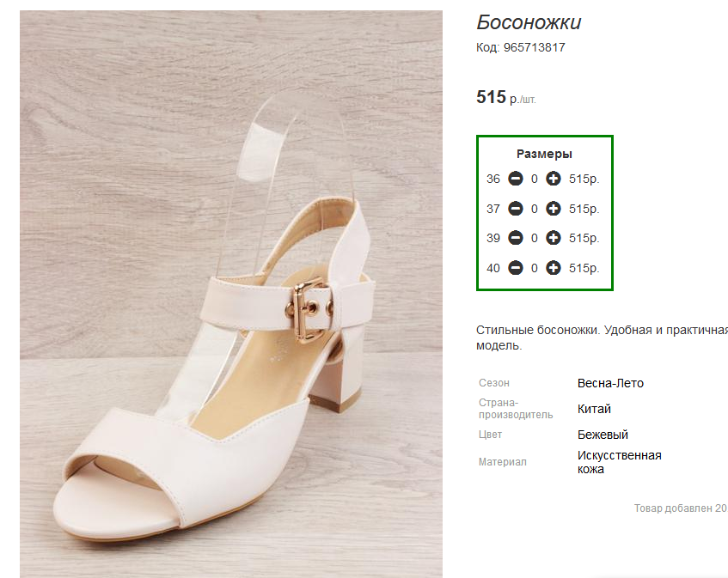Select the product code 965713817
This screenshot has height=578, width=728.
[534, 47]
